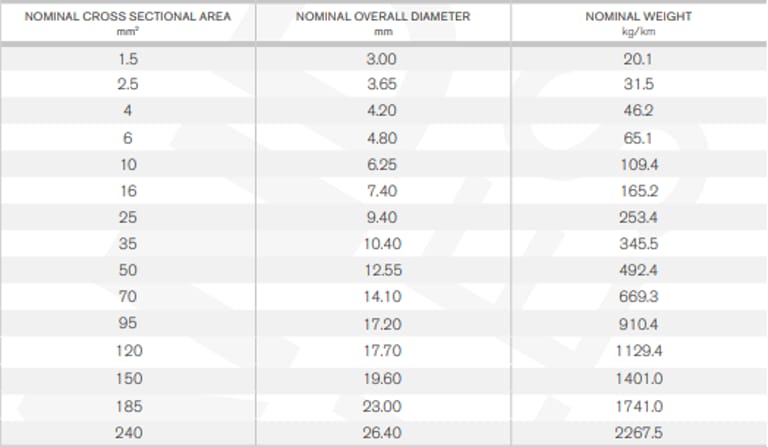The height and width of the screenshot is (447, 768).
Task: Select the 26.40 diameter cell
Action: point(383,431)
